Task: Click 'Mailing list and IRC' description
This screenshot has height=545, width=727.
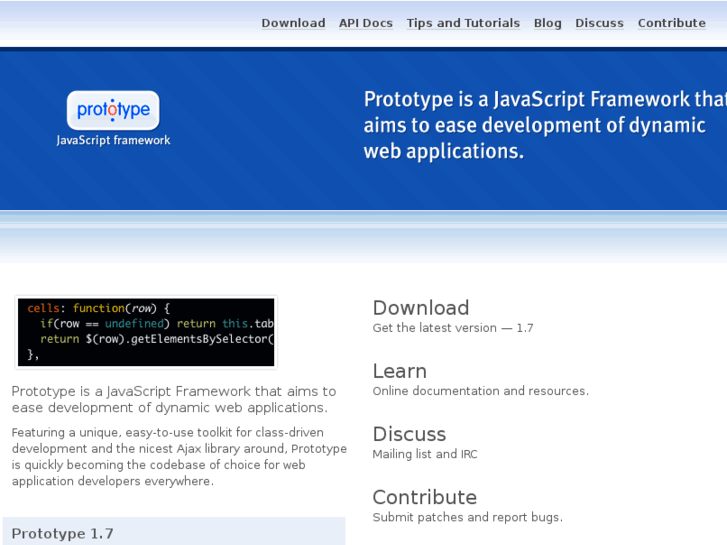Action: [425, 454]
